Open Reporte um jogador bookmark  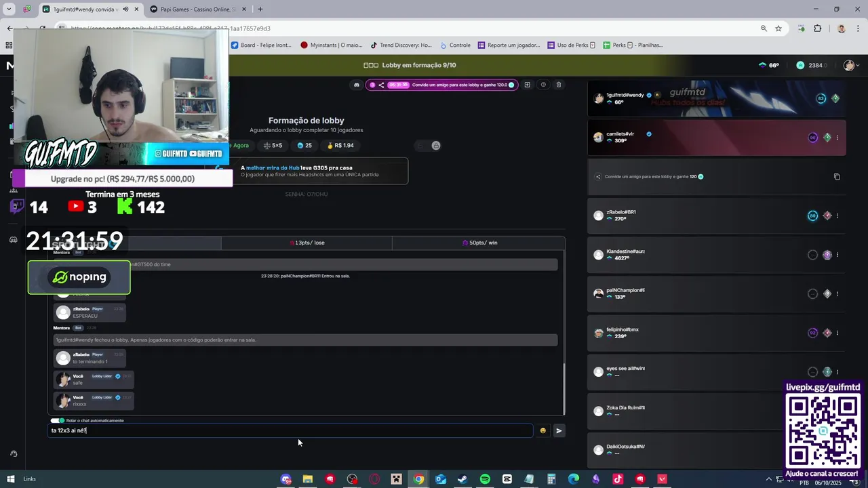(x=509, y=45)
